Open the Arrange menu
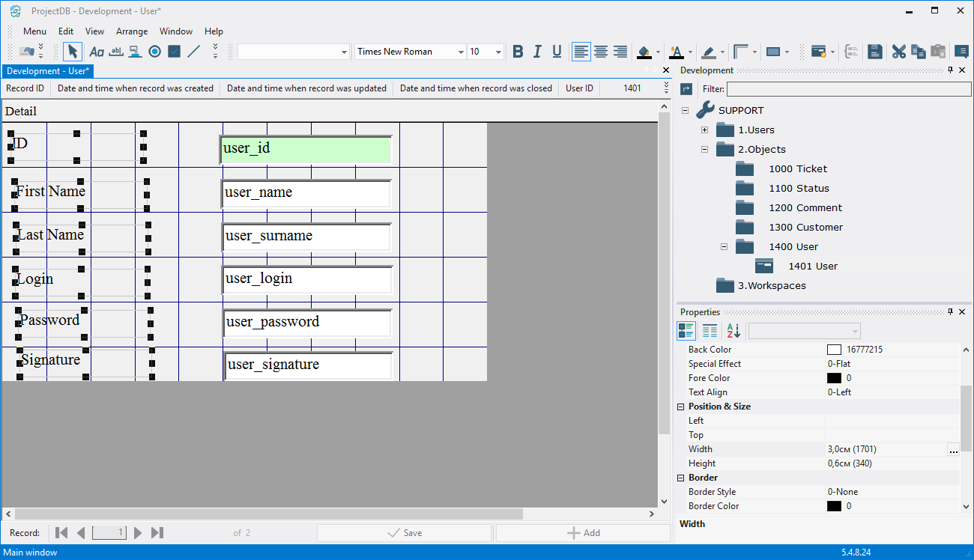Image resolution: width=974 pixels, height=560 pixels. click(131, 31)
